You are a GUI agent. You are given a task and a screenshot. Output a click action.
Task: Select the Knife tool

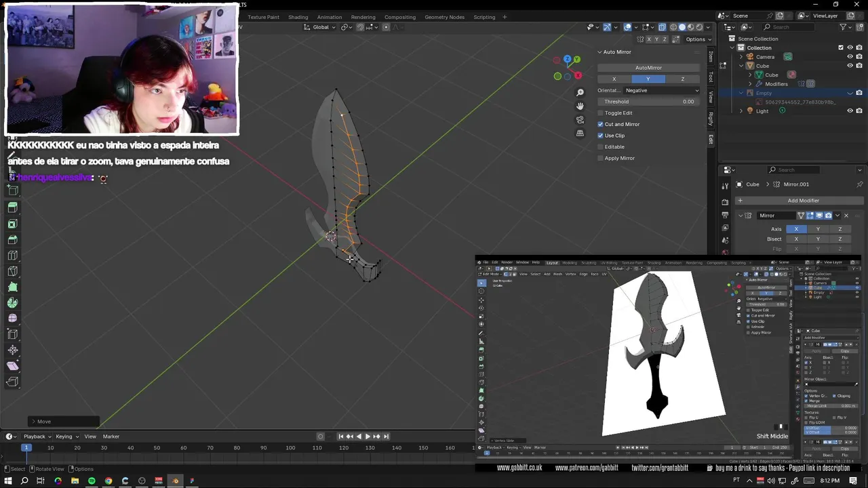(x=12, y=271)
